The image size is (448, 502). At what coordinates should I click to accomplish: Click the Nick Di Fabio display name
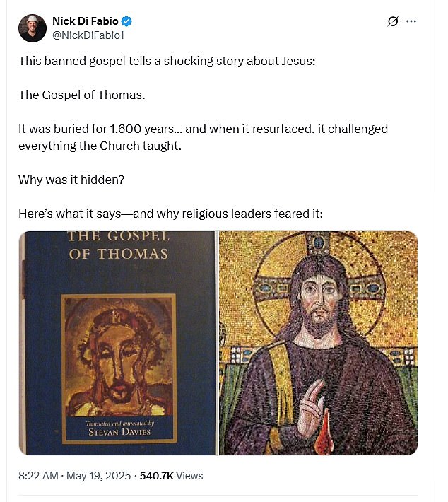[85, 21]
